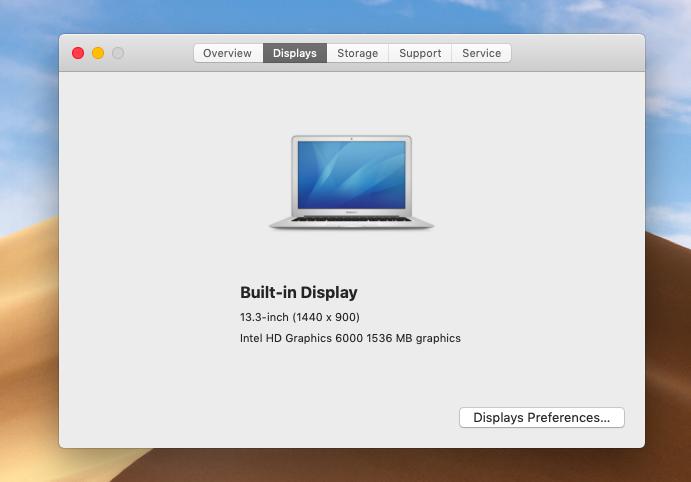Switch to the Overview tab

tap(228, 53)
